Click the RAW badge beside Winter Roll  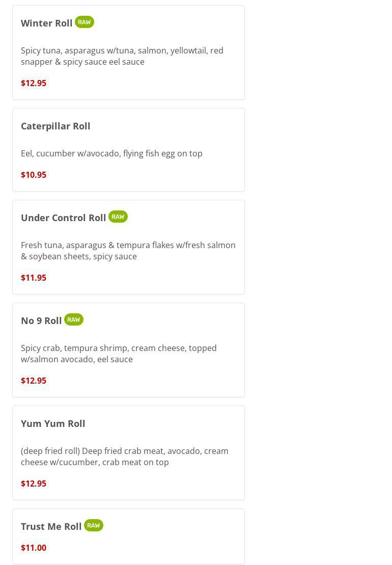(x=85, y=22)
